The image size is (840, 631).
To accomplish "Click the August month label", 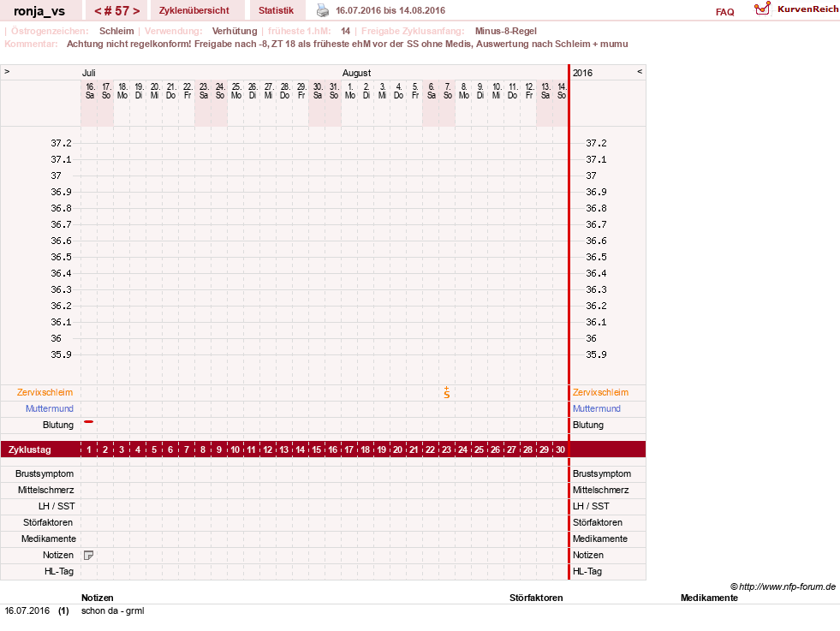I will [x=357, y=73].
